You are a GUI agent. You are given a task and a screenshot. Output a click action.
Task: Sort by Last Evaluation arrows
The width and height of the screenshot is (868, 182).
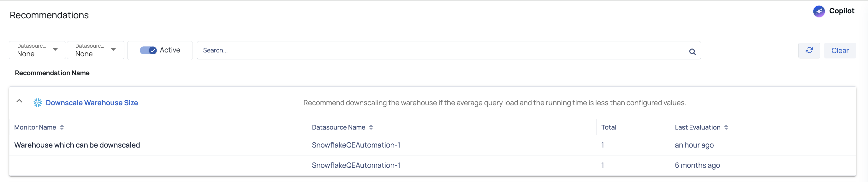(x=726, y=127)
